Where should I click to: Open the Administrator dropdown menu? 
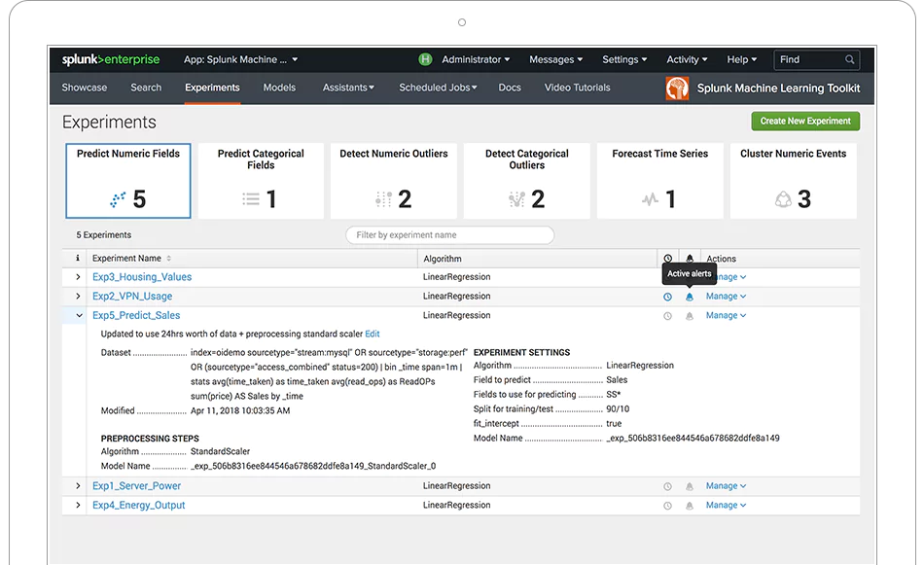476,59
